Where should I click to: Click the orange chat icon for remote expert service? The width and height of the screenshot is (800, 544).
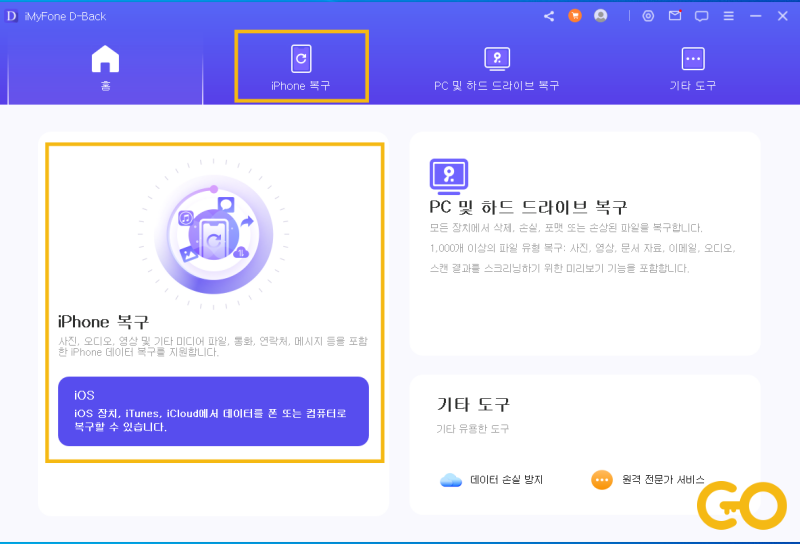pos(602,480)
